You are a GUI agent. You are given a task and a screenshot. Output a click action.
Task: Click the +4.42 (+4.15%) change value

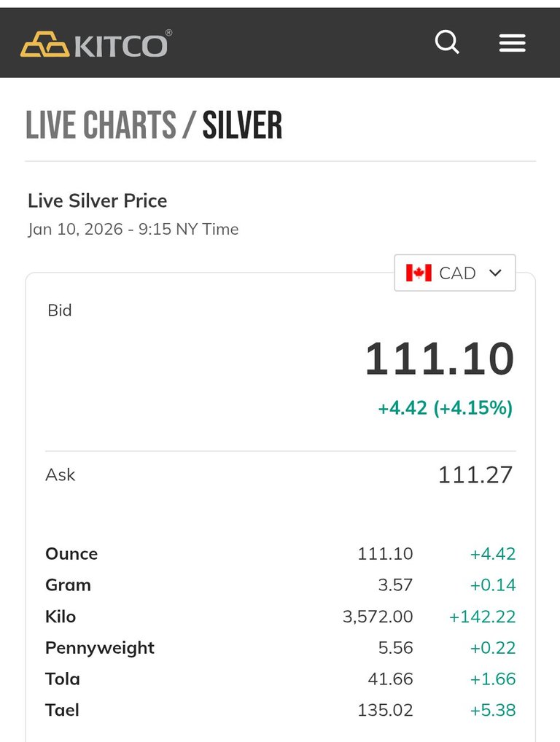445,408
